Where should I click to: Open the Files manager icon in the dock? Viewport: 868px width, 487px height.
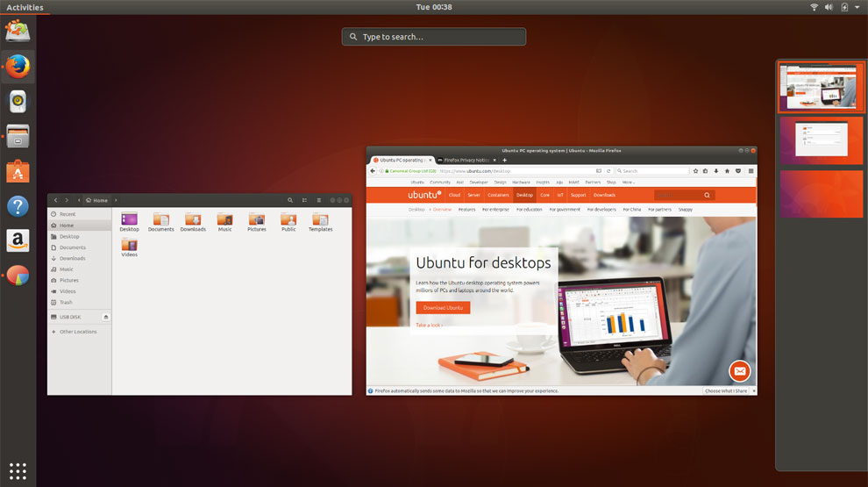pyautogui.click(x=18, y=136)
